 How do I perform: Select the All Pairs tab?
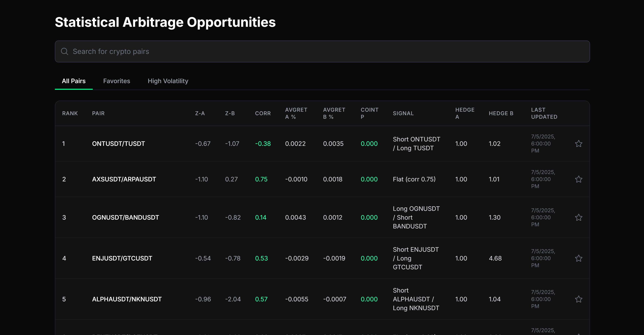pos(74,81)
